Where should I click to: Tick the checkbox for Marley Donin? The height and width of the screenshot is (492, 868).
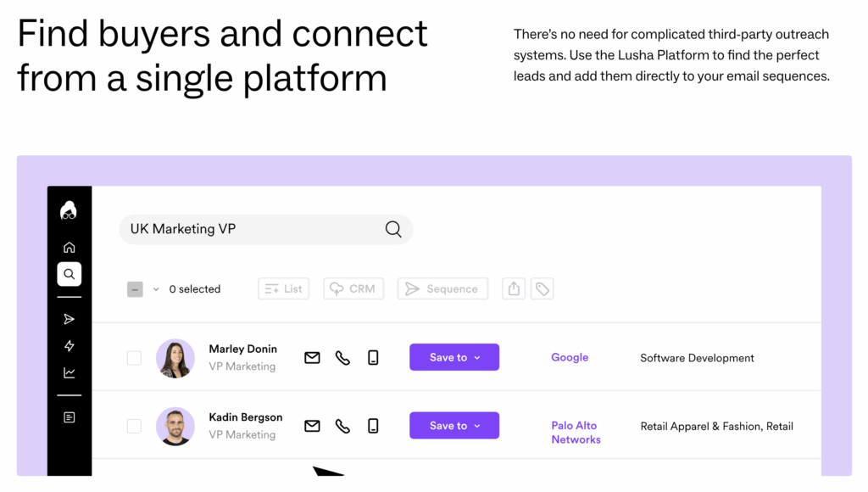pyautogui.click(x=134, y=358)
